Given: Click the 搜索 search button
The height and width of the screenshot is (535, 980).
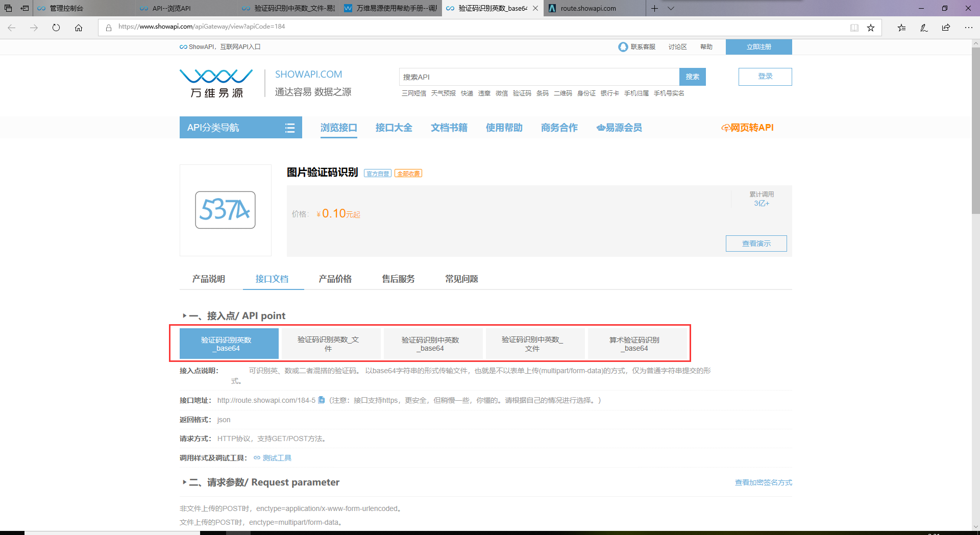Looking at the screenshot, I should [693, 77].
